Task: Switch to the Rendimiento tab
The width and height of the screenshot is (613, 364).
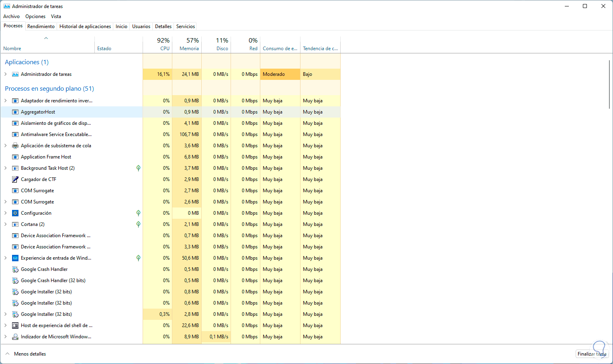Action: (41, 26)
